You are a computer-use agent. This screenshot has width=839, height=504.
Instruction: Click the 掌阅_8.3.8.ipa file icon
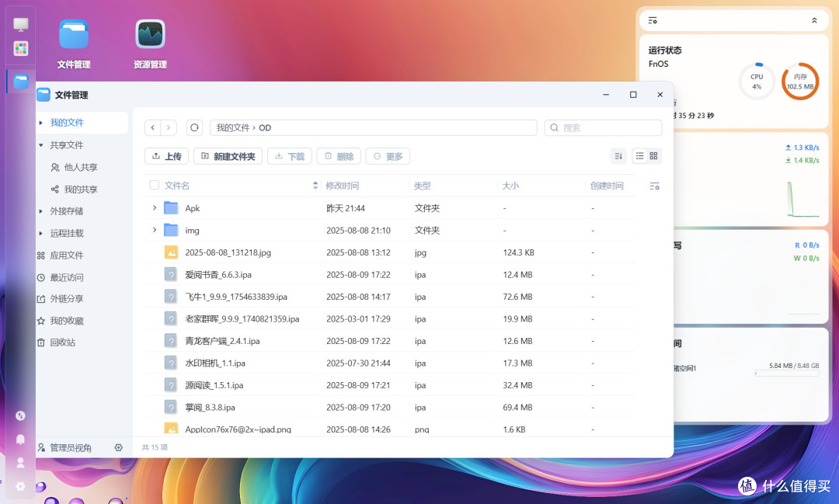pos(171,407)
